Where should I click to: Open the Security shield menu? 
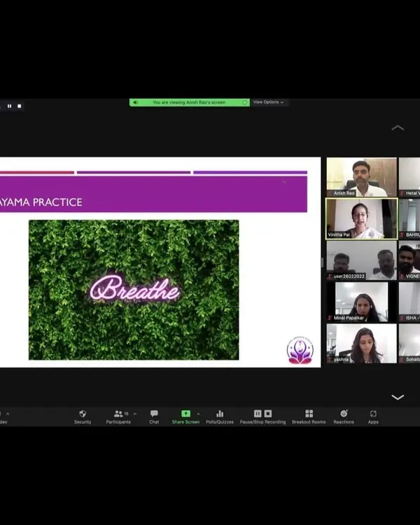(83, 417)
